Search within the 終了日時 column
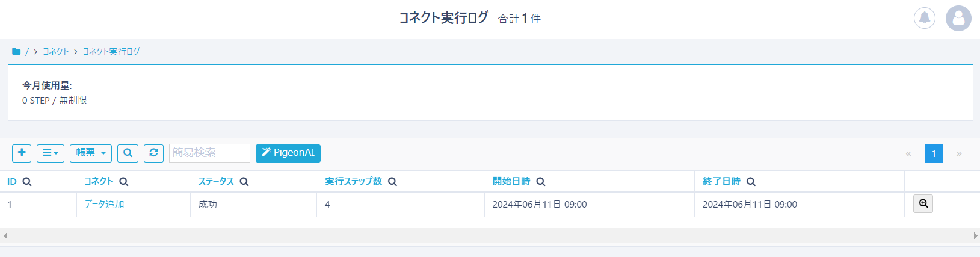 751,182
